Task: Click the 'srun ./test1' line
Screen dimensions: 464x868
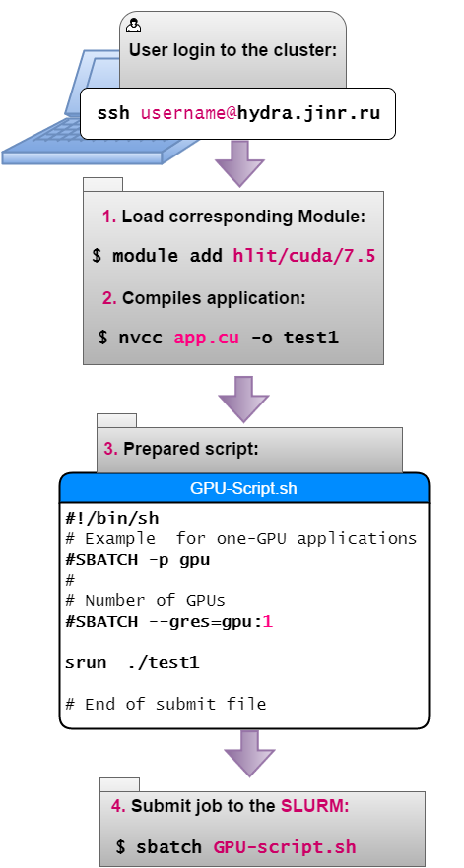Action: [132, 662]
